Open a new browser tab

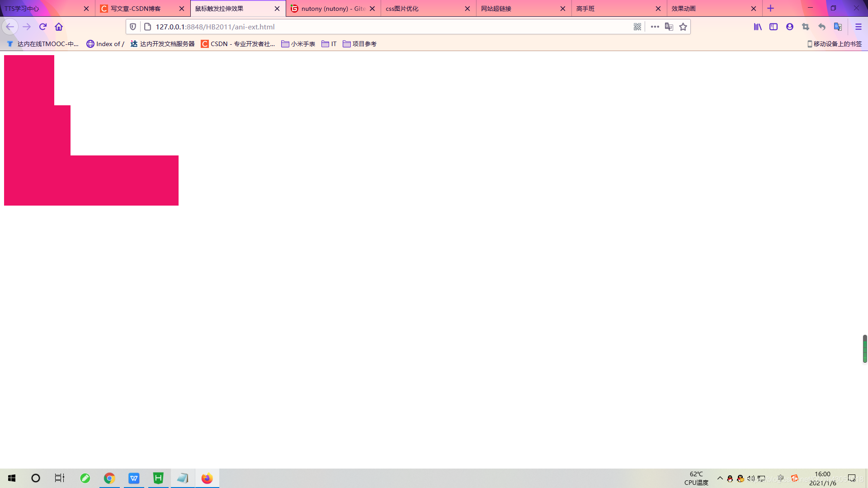click(x=771, y=8)
